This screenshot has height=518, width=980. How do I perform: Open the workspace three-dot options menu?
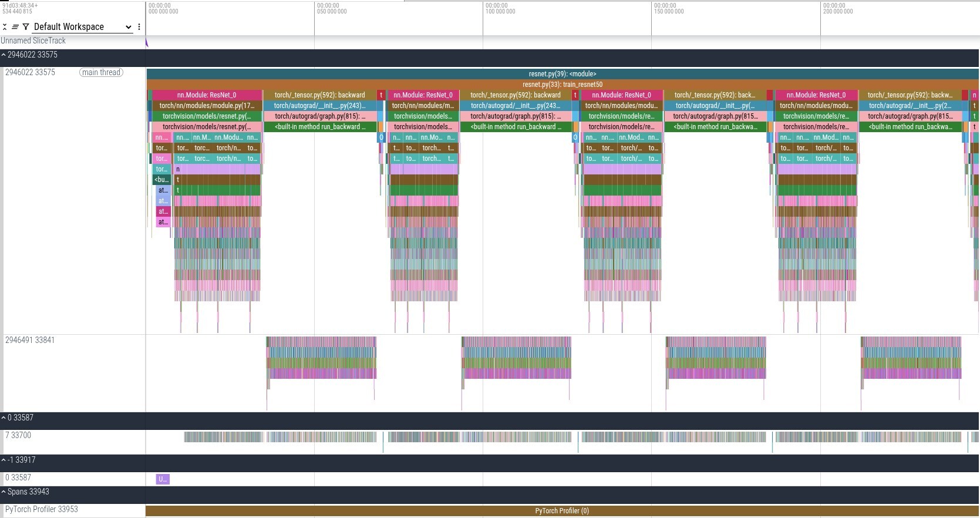139,27
